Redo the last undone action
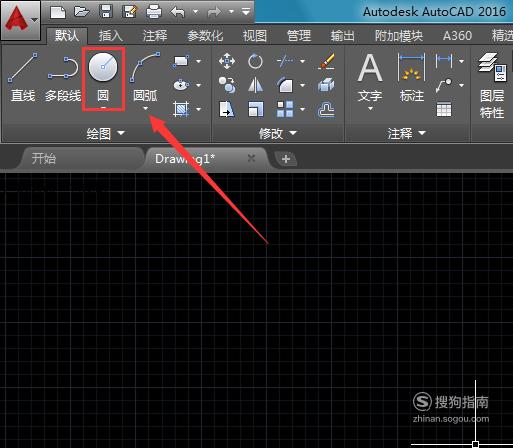513x448 pixels. (x=214, y=12)
